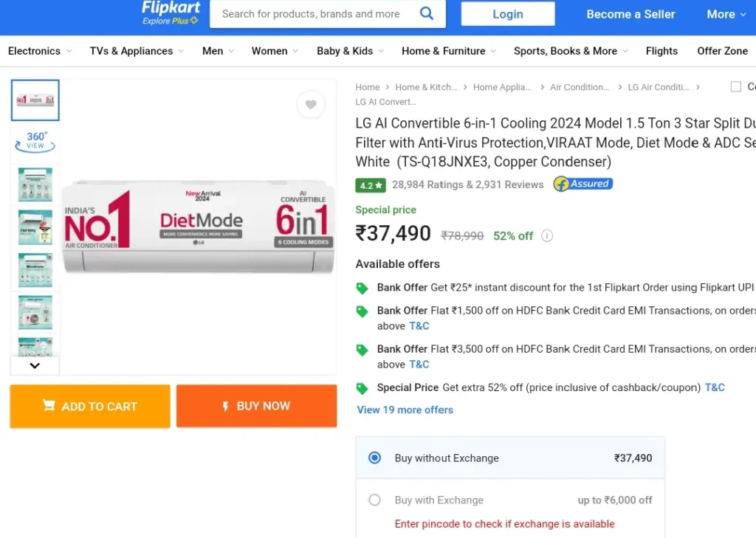The image size is (756, 538).
Task: Tick the Compare checkbox
Action: tap(735, 87)
